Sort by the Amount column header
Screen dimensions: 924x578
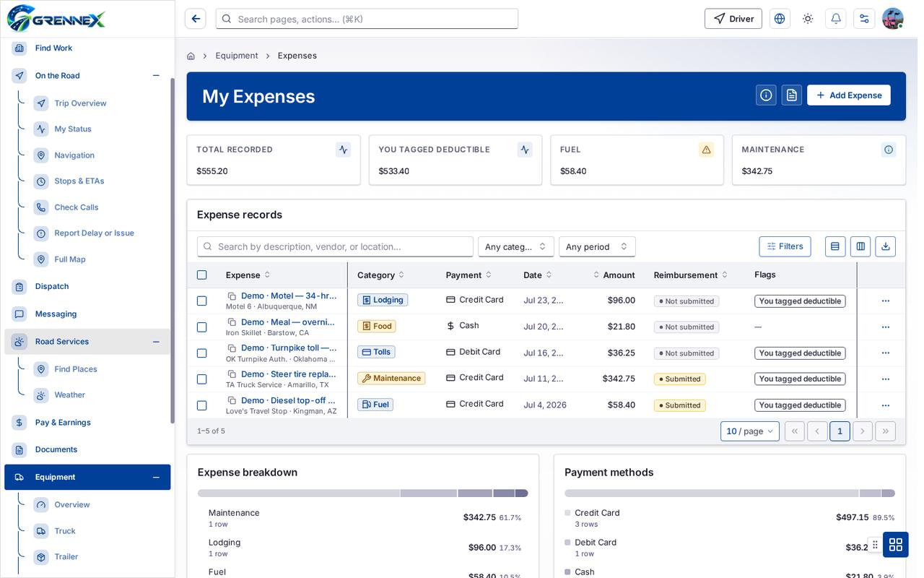click(614, 275)
